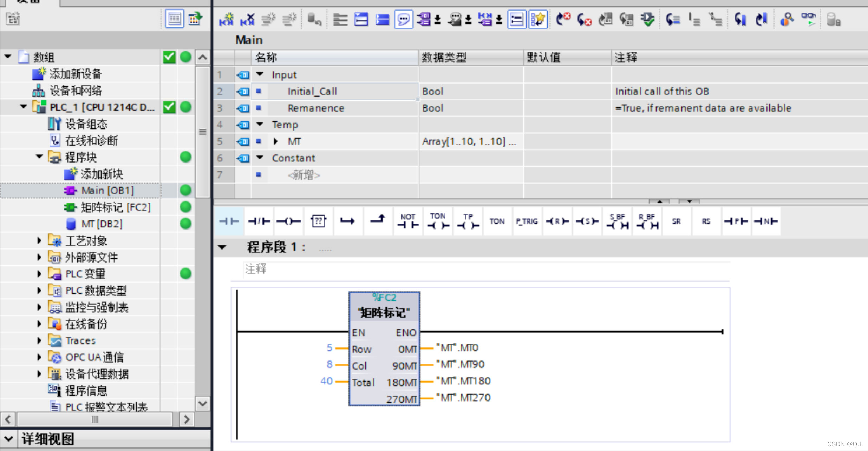
Task: Expand the MT array variable
Action: click(x=275, y=141)
